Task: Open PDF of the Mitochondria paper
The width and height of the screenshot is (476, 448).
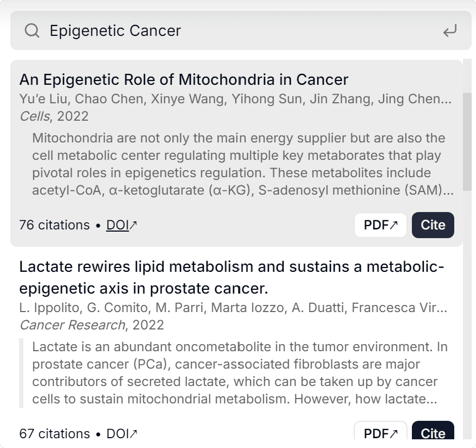Action: pyautogui.click(x=380, y=225)
